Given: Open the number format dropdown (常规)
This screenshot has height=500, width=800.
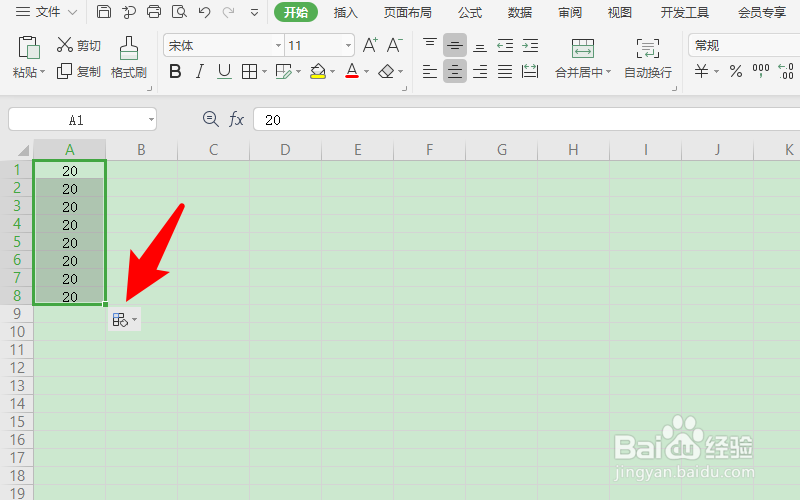Looking at the screenshot, I should [x=744, y=45].
